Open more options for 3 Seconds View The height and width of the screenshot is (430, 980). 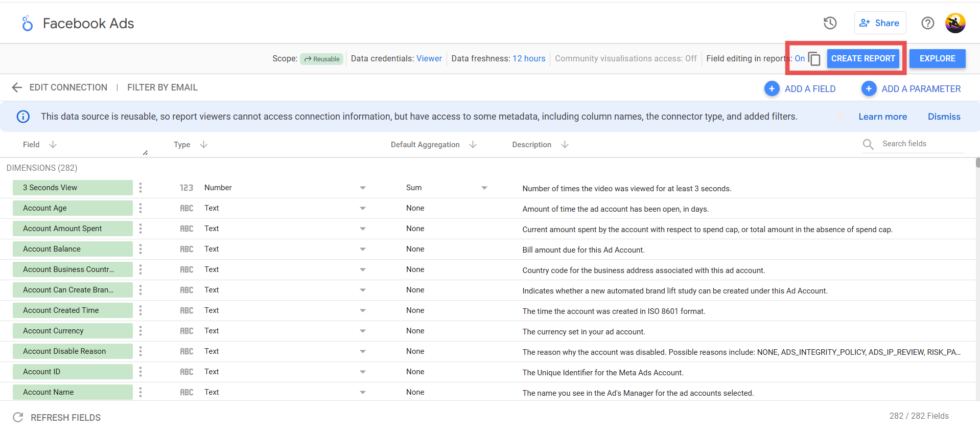point(141,188)
